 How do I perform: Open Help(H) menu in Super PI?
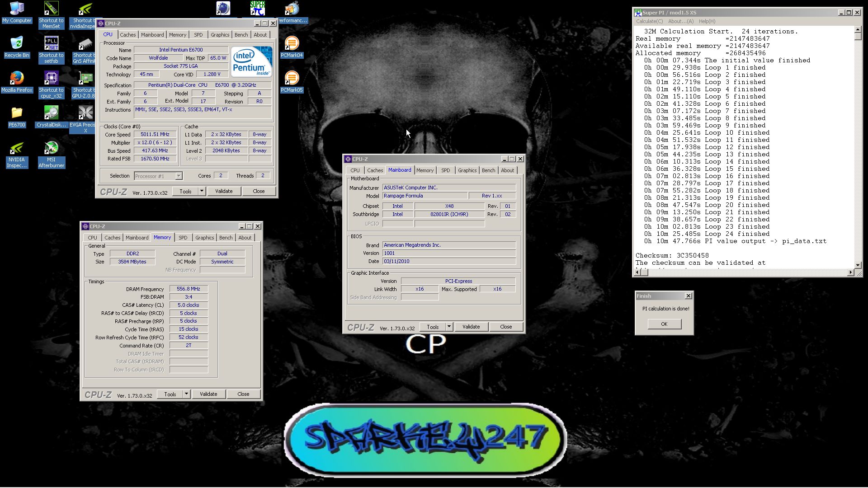707,21
